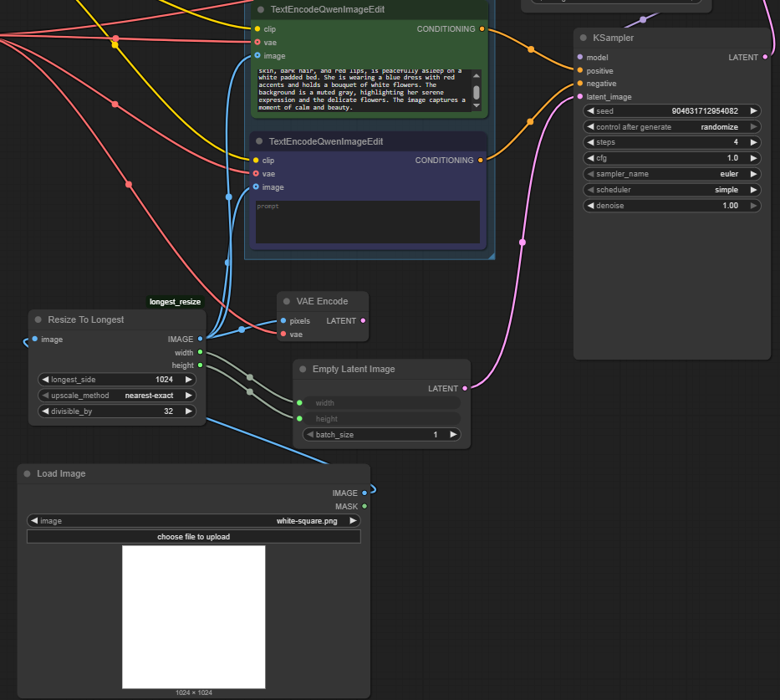The width and height of the screenshot is (780, 700).
Task: Click the empty prompt text box
Action: 368,222
